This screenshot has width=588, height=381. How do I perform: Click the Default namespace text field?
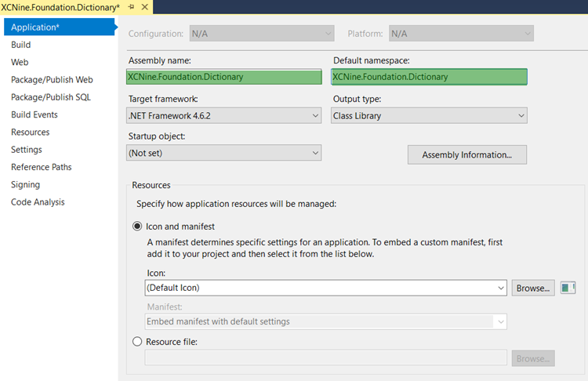point(429,77)
